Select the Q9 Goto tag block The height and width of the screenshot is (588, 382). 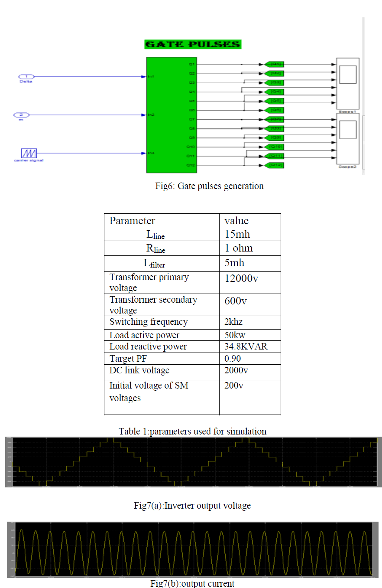tap(274, 137)
